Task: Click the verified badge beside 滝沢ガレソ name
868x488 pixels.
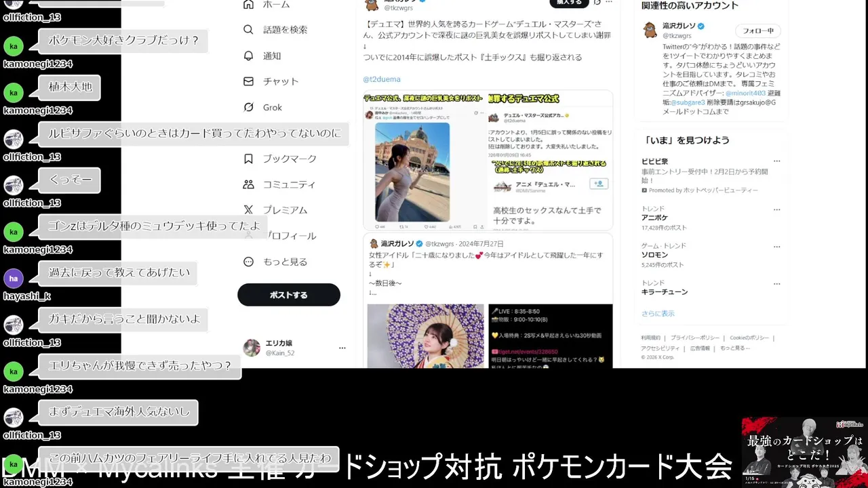Action: click(x=701, y=26)
